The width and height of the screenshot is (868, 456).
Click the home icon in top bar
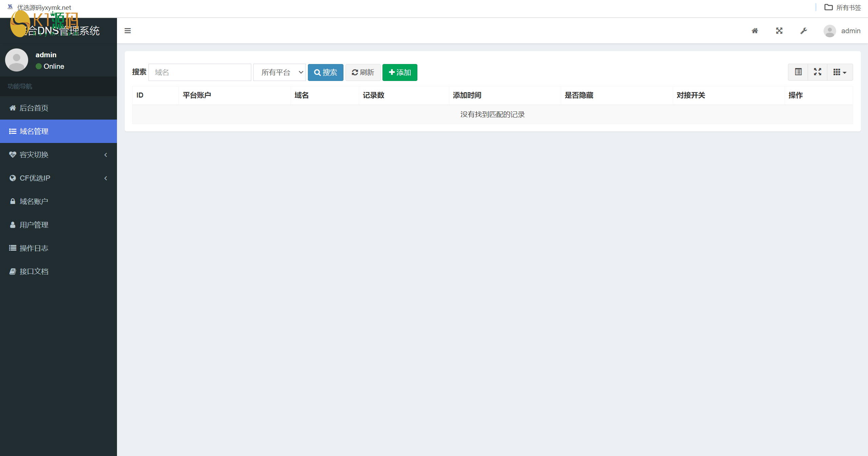coord(755,31)
